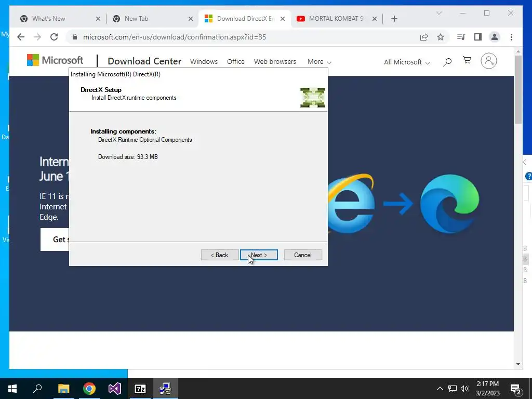Viewport: 532px width, 399px height.
Task: Click the DirectX logo icon in Setup dialog
Action: click(312, 97)
